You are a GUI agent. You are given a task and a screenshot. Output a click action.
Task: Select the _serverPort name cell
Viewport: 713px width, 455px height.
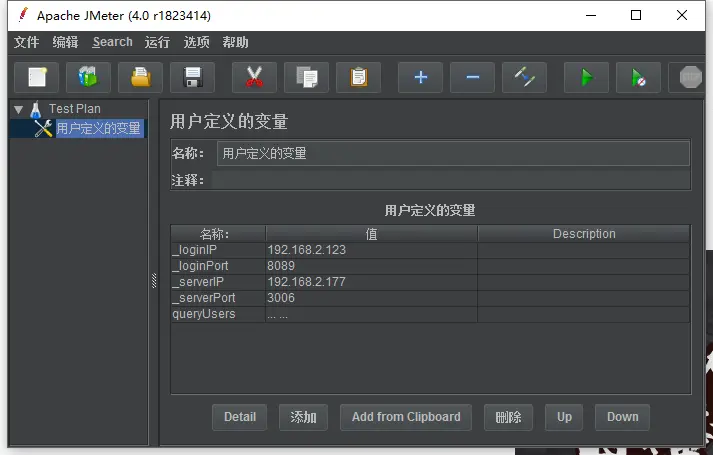pos(218,298)
